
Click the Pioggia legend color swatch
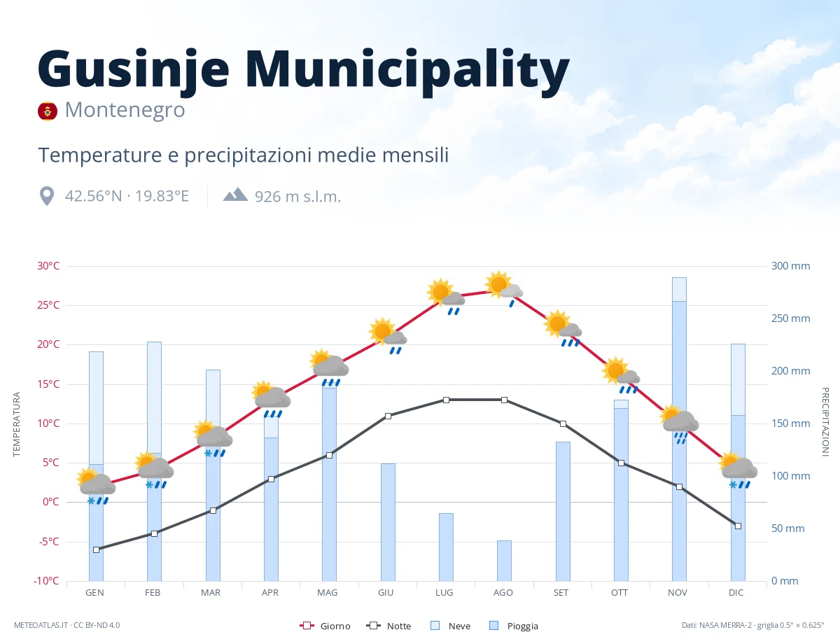(x=493, y=626)
